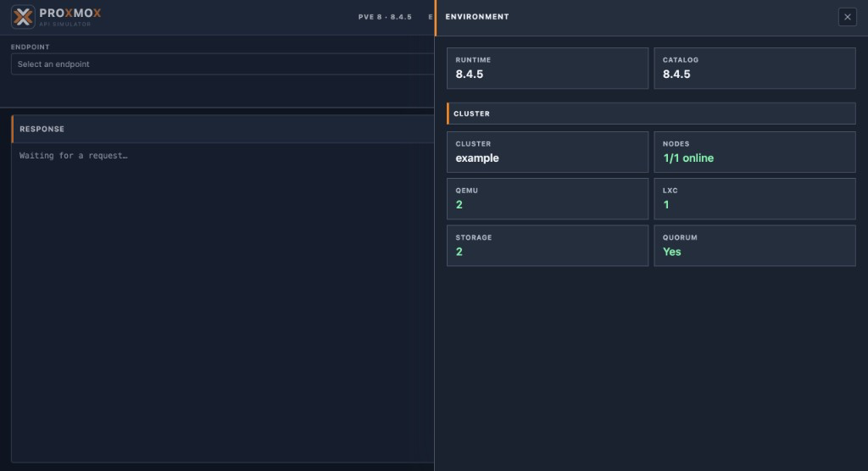
Task: Click the Quorum 'Yes' value
Action: [672, 252]
